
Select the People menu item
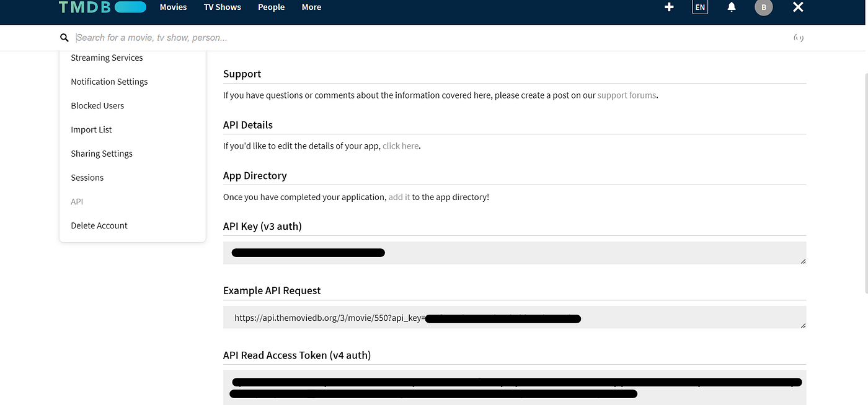(271, 7)
